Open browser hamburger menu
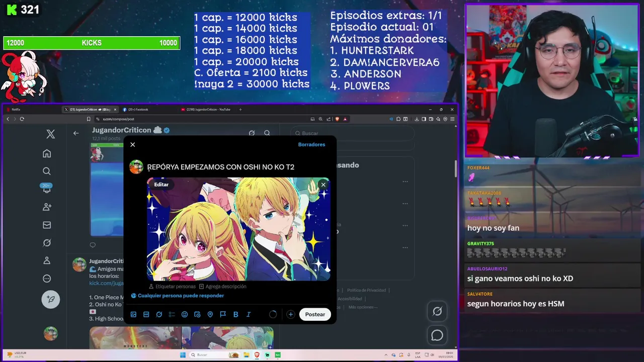The width and height of the screenshot is (644, 362). click(452, 119)
